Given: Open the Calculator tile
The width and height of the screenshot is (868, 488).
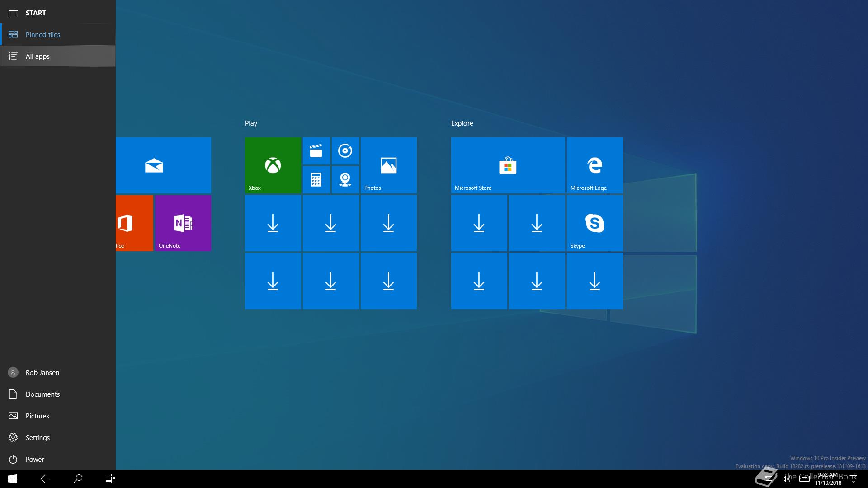Looking at the screenshot, I should (316, 180).
